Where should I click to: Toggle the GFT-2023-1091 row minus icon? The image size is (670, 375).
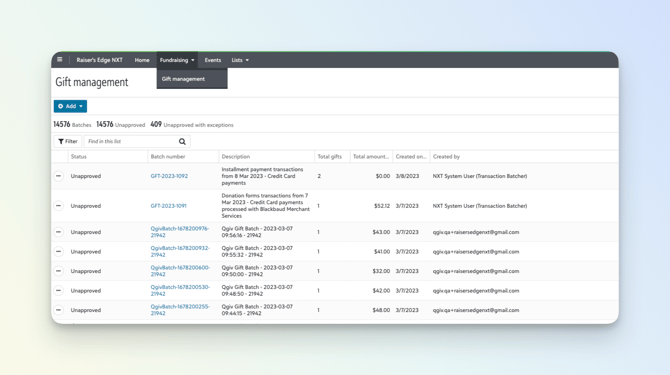59,206
